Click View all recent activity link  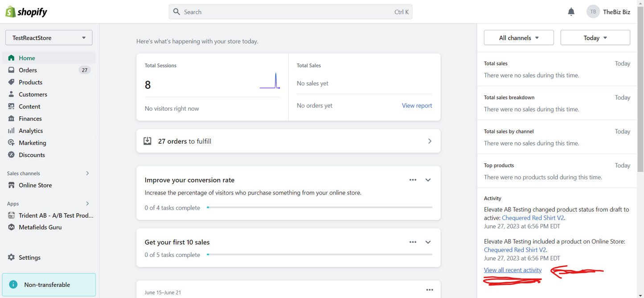click(513, 270)
